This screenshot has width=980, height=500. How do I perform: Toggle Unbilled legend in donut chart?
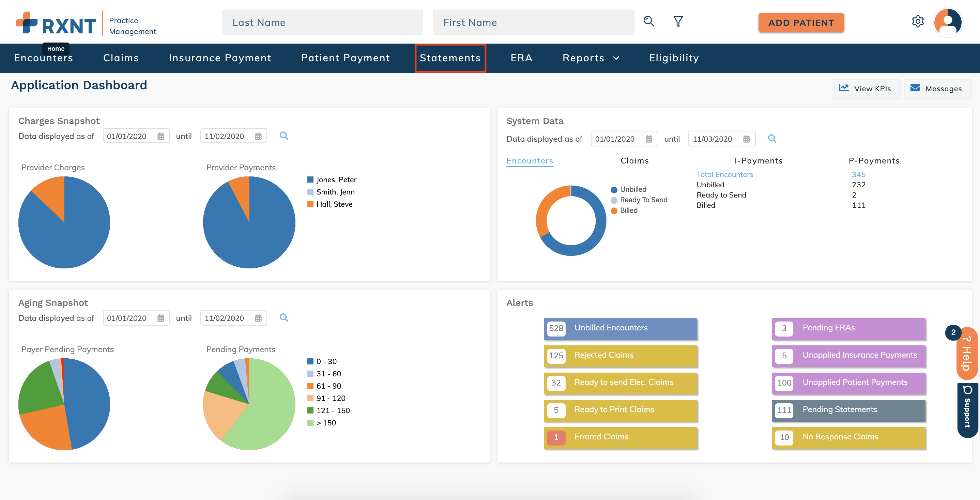(x=628, y=189)
